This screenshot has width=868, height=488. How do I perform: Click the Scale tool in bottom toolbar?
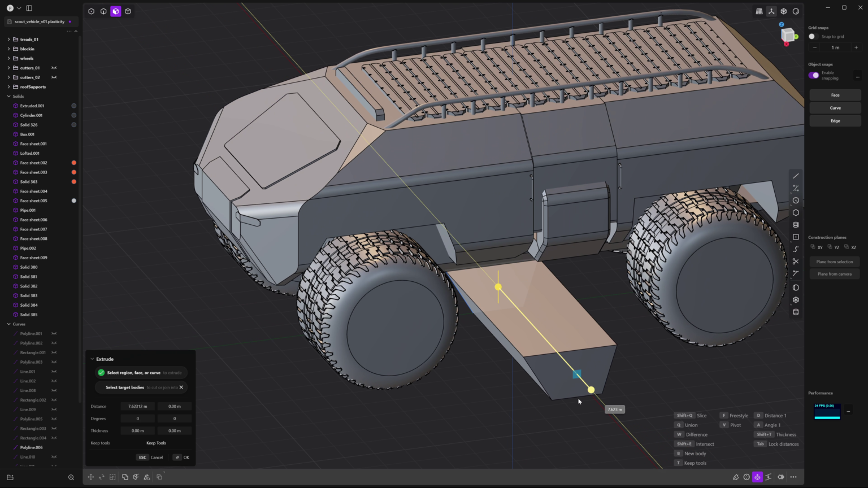112,477
